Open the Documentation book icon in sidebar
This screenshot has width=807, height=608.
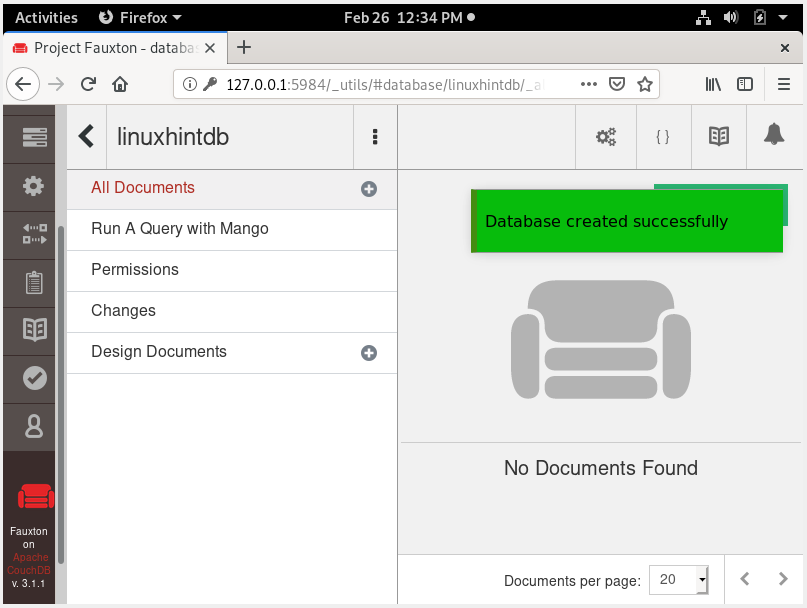[x=34, y=329]
